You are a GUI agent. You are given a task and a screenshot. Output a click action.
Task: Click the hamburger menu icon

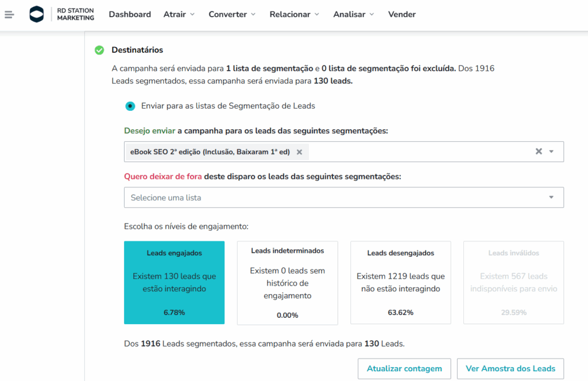pyautogui.click(x=9, y=14)
